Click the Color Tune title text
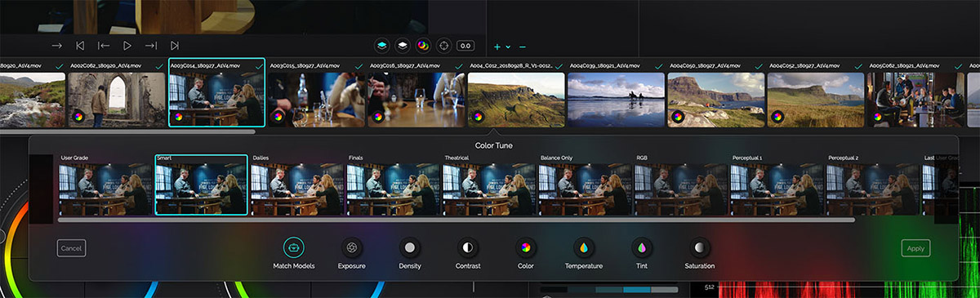The height and width of the screenshot is (298, 980). coord(495,146)
